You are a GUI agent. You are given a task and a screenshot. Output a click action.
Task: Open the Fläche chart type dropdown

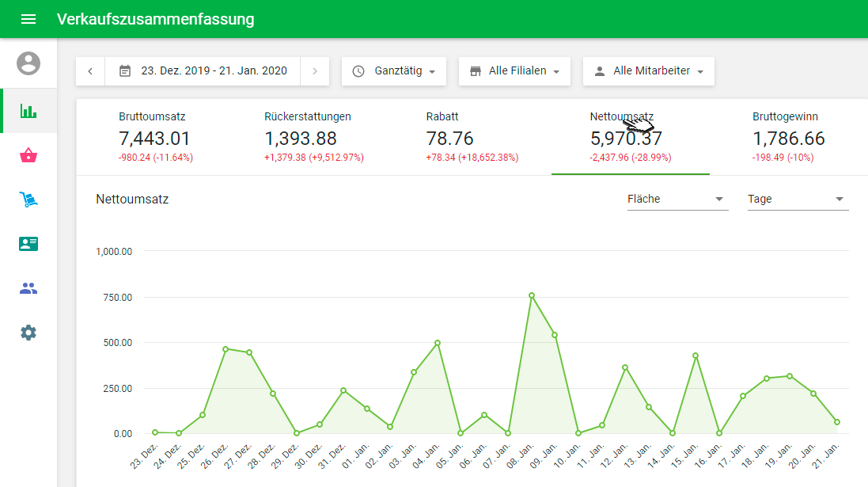(x=677, y=200)
